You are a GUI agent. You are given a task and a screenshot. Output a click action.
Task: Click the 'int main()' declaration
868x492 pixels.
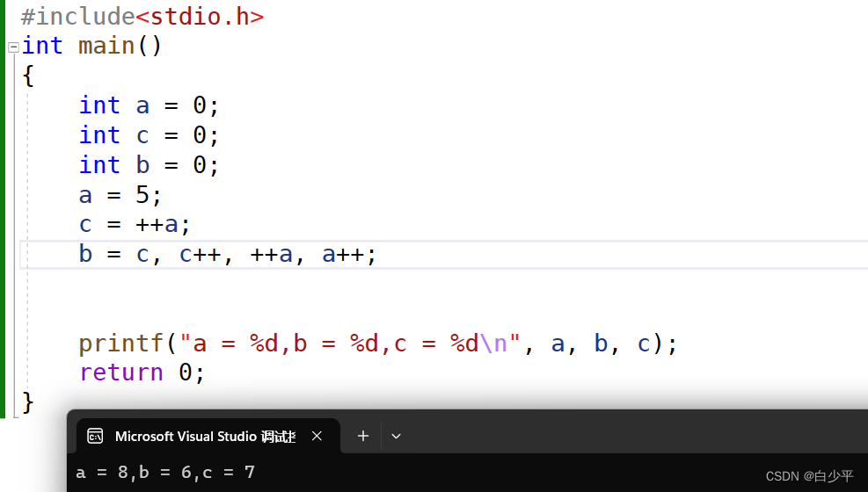(91, 46)
